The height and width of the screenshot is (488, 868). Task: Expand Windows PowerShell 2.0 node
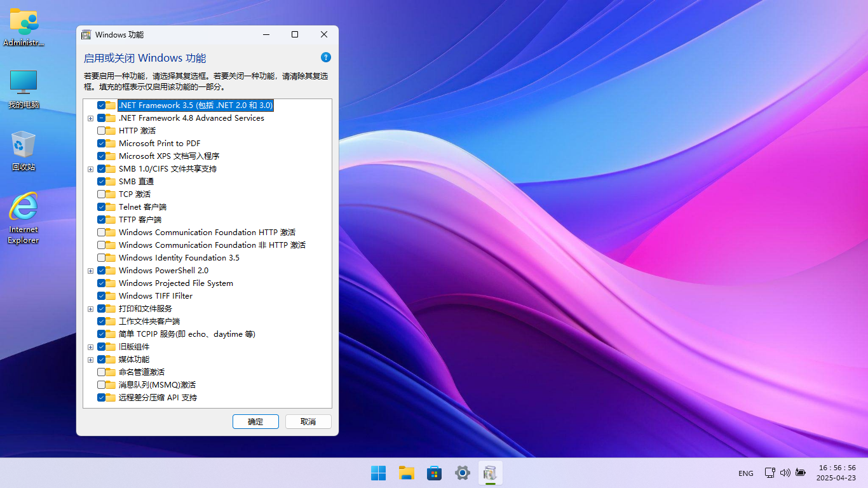point(90,271)
